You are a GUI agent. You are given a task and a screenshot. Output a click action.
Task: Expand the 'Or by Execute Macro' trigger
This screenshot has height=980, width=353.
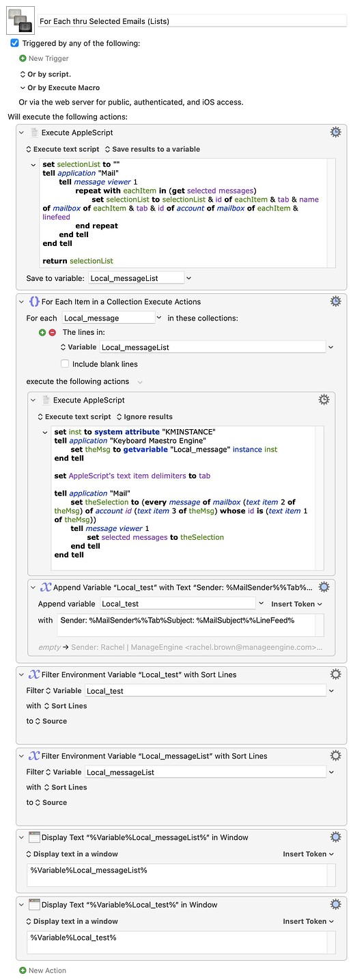[x=59, y=87]
